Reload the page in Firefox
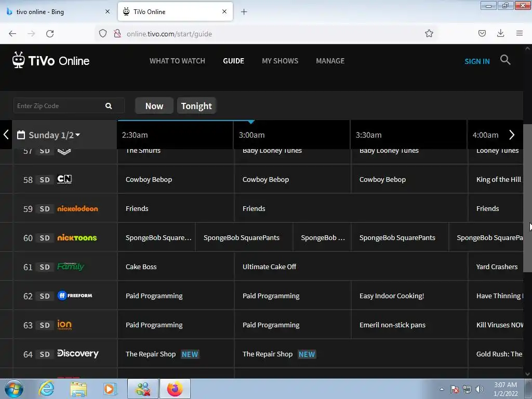This screenshot has width=532, height=399. (50, 34)
